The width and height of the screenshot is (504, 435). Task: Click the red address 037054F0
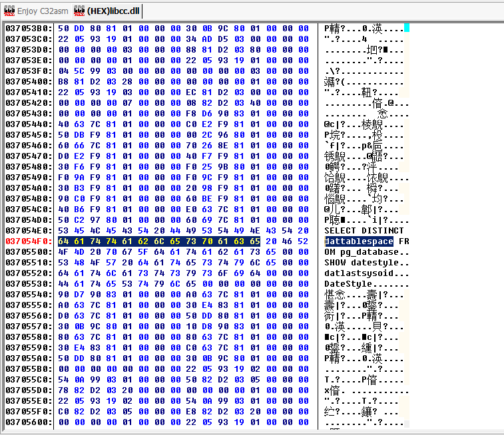pos(28,241)
